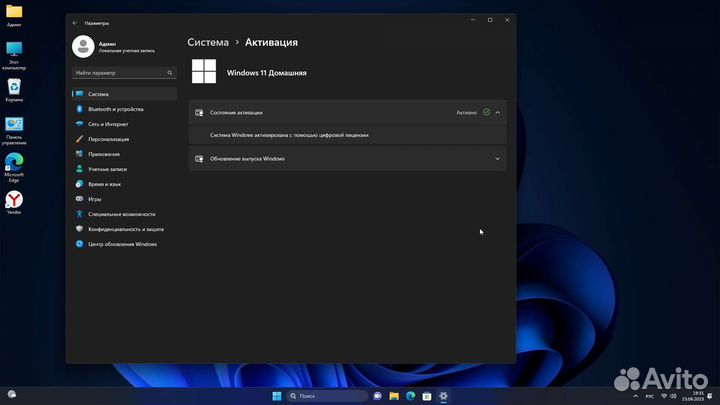Open Microsoft Store from taskbar
720x405 pixels.
pos(427,396)
